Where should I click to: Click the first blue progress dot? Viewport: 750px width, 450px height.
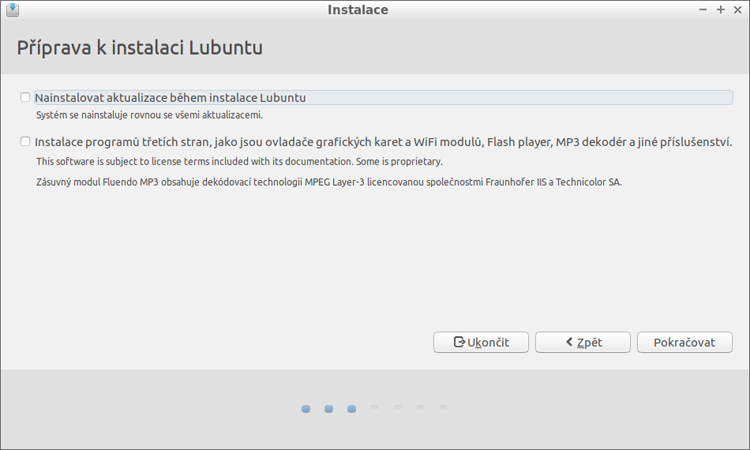pos(306,409)
